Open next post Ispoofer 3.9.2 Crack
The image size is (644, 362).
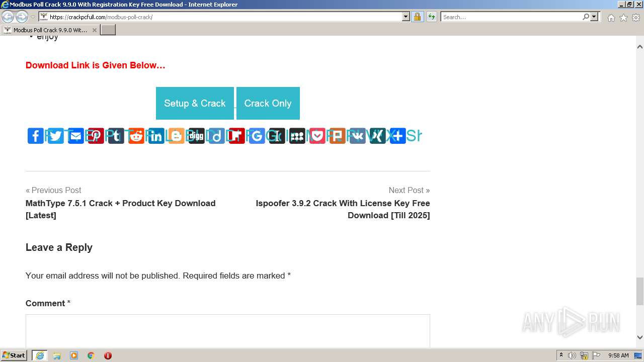343,209
